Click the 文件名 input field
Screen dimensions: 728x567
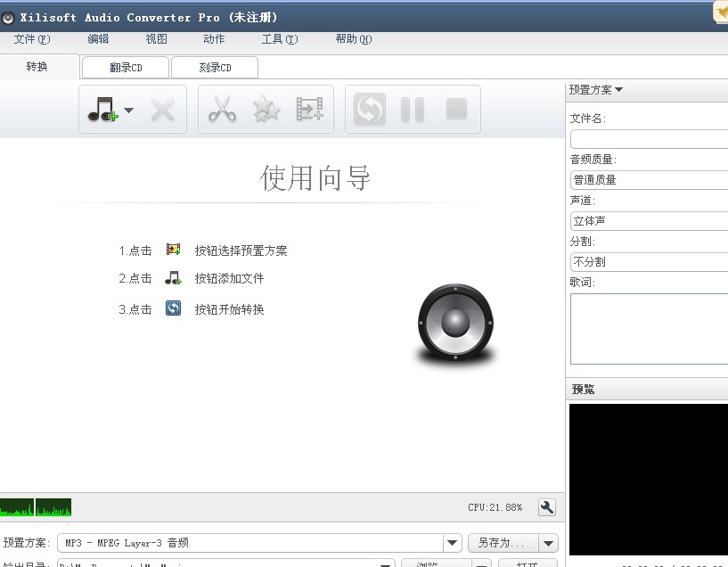[649, 139]
